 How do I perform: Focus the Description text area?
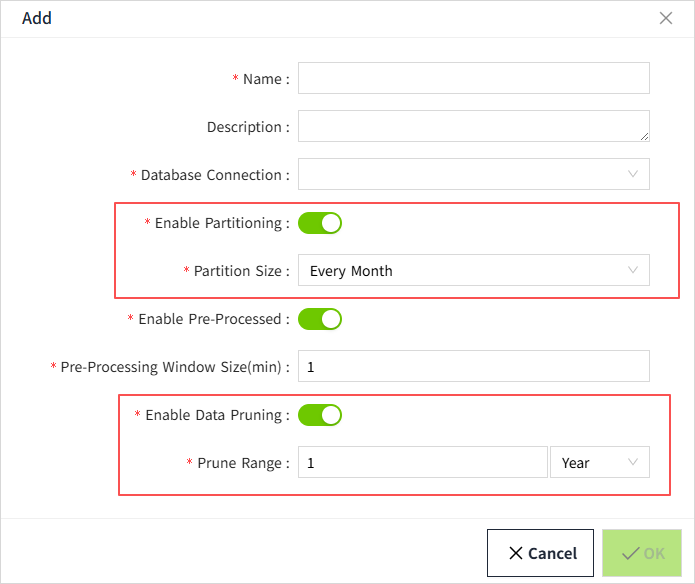473,126
